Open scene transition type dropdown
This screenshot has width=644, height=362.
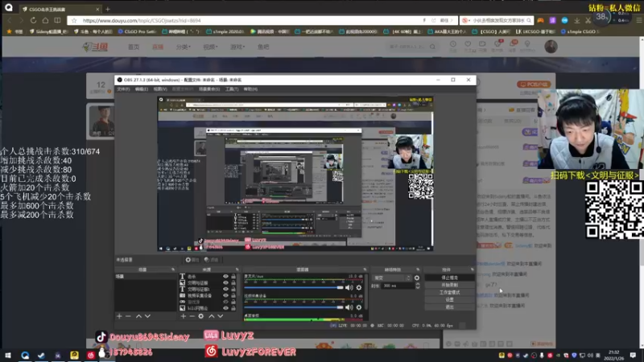[392, 278]
